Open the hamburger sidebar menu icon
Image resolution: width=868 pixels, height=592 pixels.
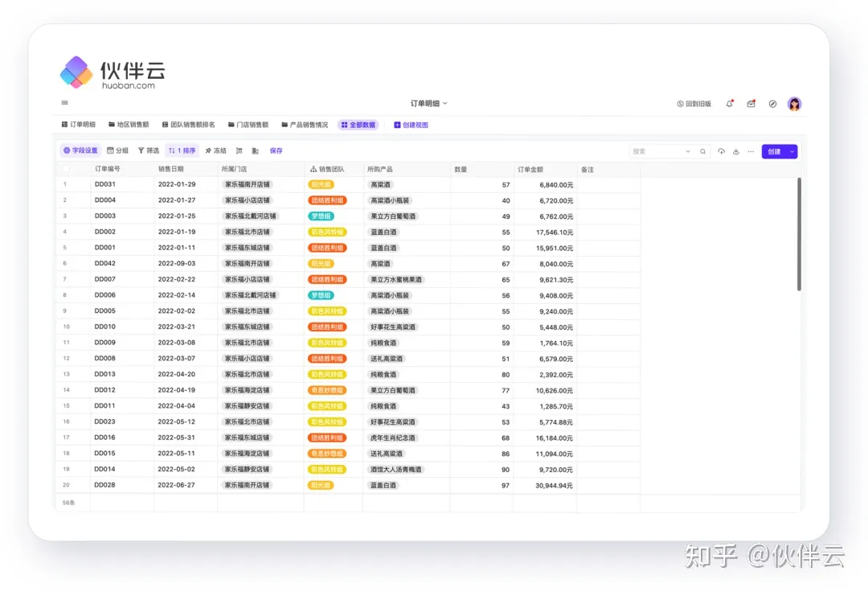click(65, 102)
